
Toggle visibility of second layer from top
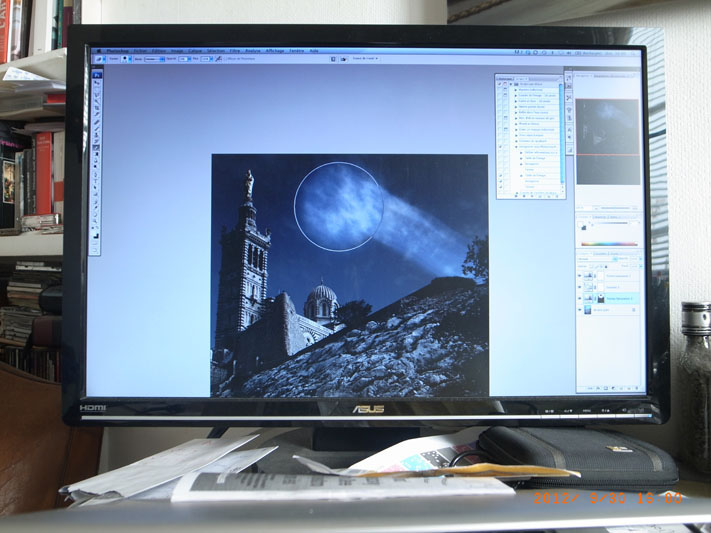pyautogui.click(x=580, y=287)
